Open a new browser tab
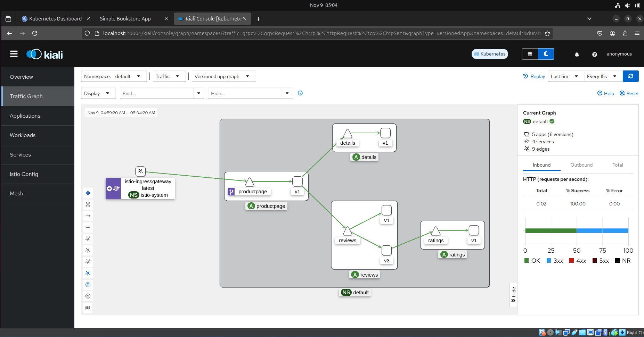 pos(258,19)
